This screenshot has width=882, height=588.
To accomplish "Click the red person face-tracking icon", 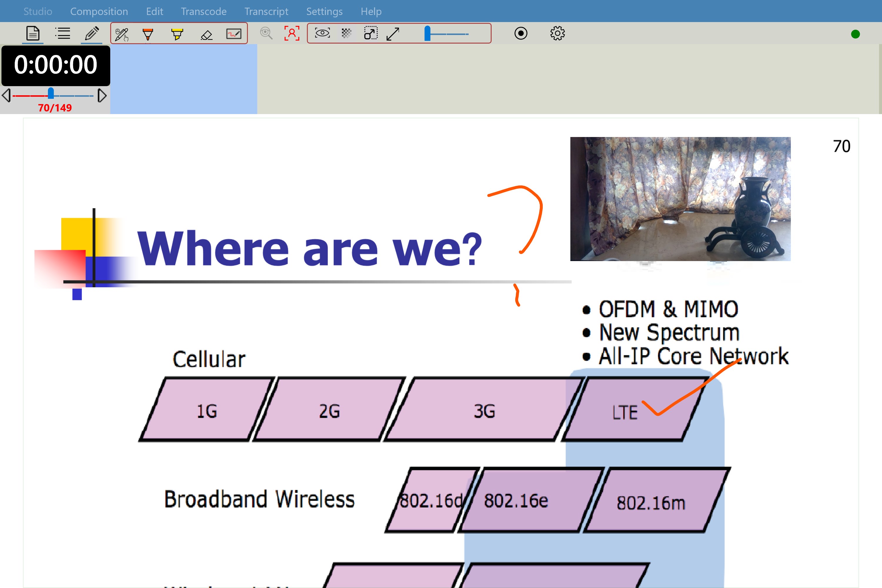I will tap(292, 34).
